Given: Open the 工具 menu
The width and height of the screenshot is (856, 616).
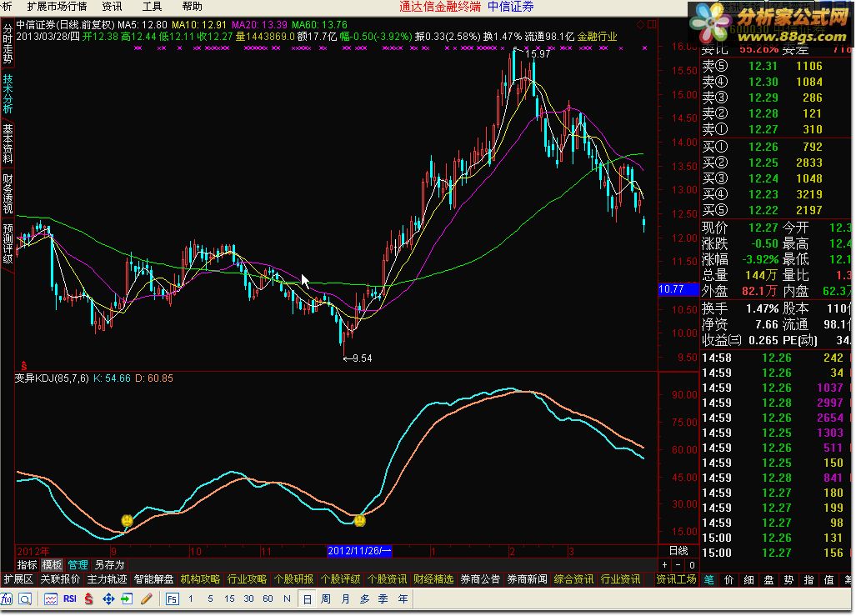Looking at the screenshot, I should 152,7.
